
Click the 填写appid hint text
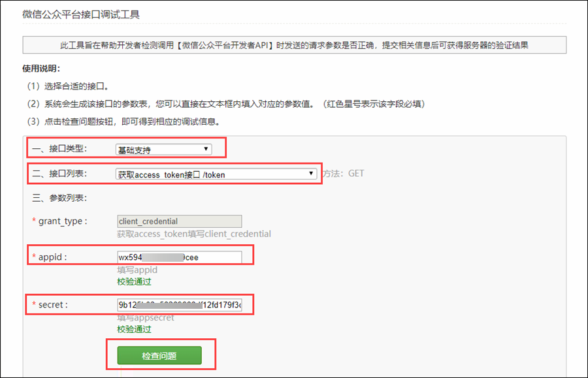(x=137, y=270)
